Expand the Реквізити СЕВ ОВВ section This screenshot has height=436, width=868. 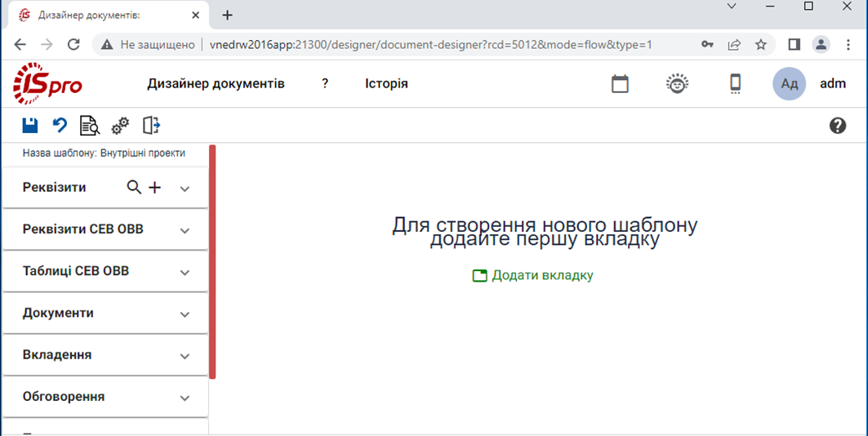pyautogui.click(x=185, y=231)
